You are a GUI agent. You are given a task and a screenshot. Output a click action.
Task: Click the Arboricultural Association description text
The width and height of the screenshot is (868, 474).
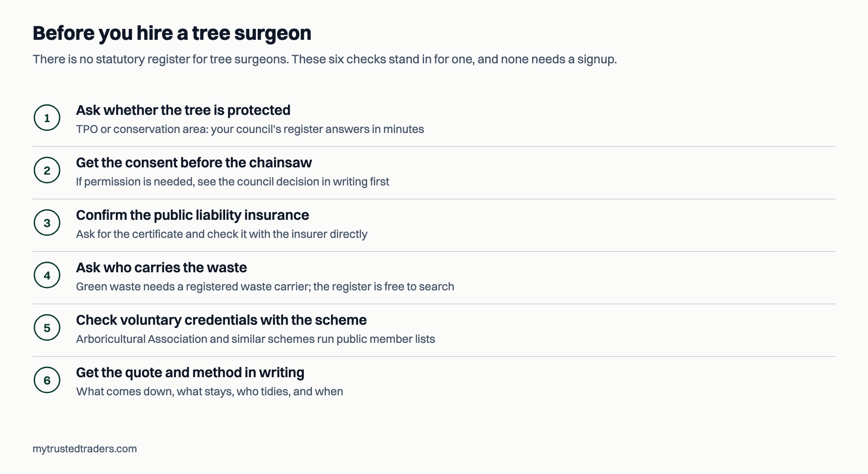pyautogui.click(x=255, y=339)
